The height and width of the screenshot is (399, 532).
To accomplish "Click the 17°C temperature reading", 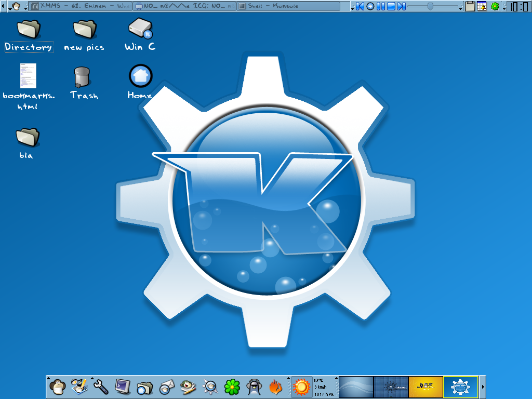I will click(318, 380).
